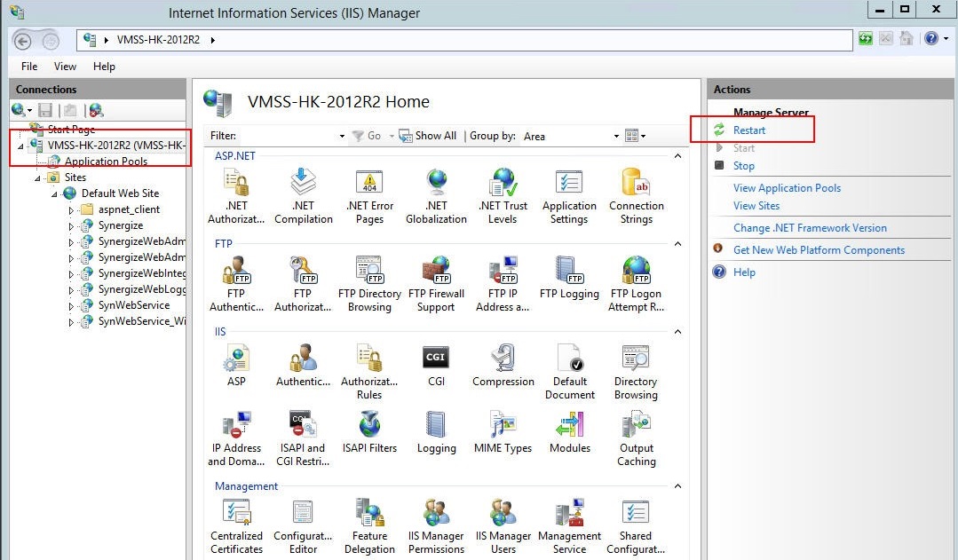
Task: Open the Default Document feature
Action: click(x=569, y=371)
